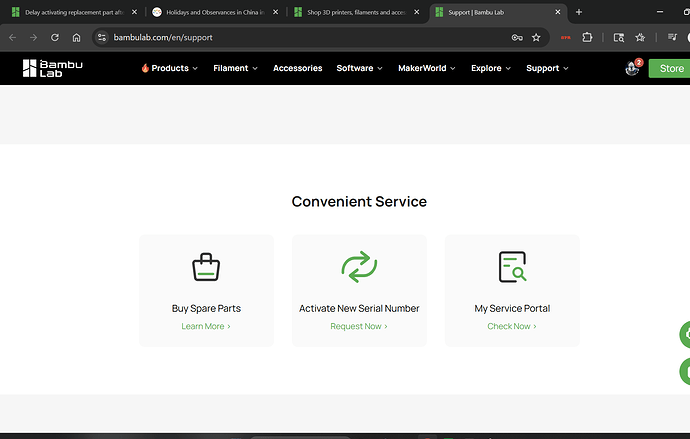Click the green Store button
The width and height of the screenshot is (690, 439).
pos(670,68)
